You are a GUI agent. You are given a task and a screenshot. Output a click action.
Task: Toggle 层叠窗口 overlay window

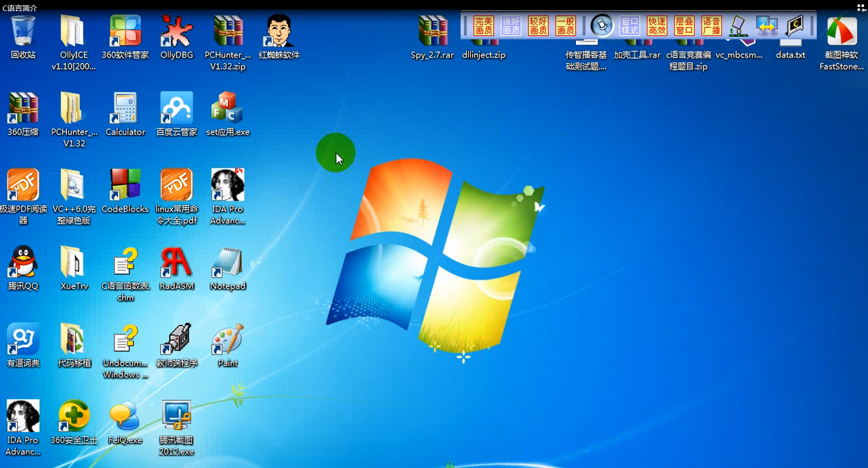tap(684, 26)
